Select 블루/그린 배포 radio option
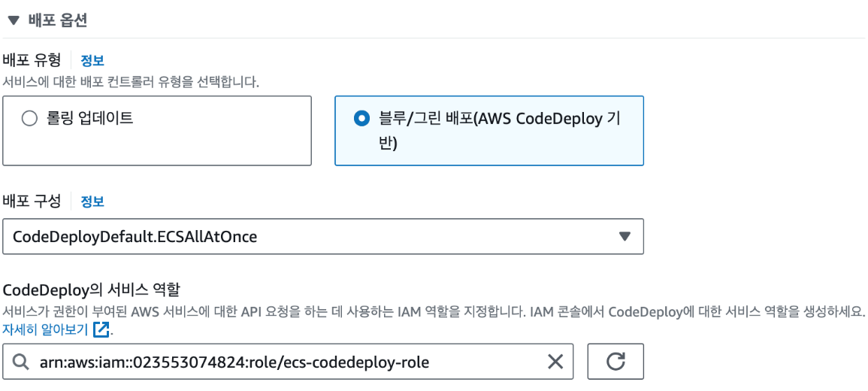This screenshot has width=868, height=391. click(x=361, y=119)
